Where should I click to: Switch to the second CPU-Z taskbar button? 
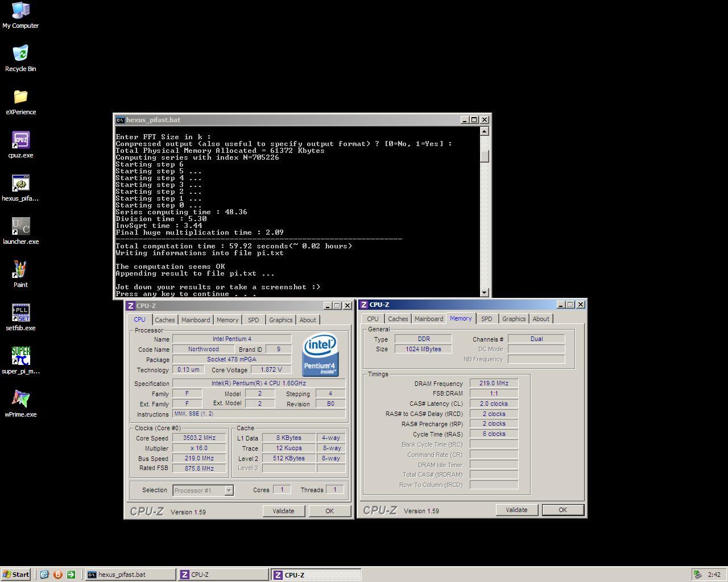[x=316, y=575]
